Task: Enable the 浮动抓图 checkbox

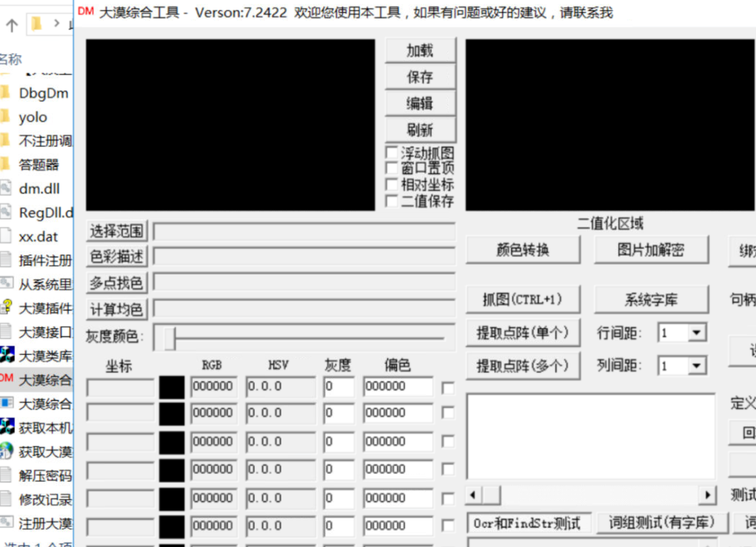Action: click(392, 152)
